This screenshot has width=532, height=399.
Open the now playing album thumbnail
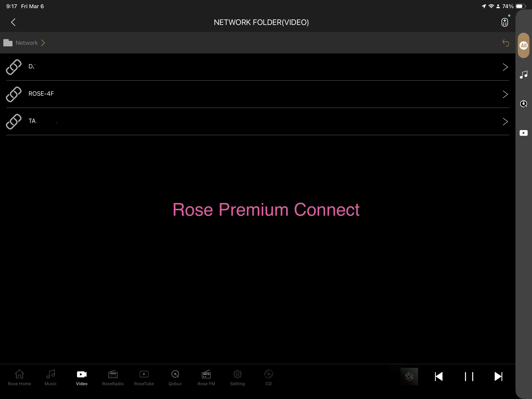pyautogui.click(x=409, y=376)
